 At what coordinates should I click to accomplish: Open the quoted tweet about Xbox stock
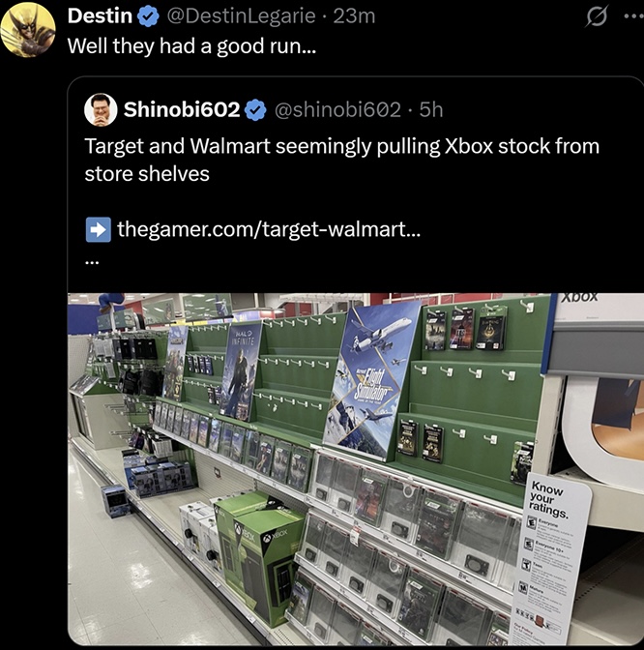point(341,160)
